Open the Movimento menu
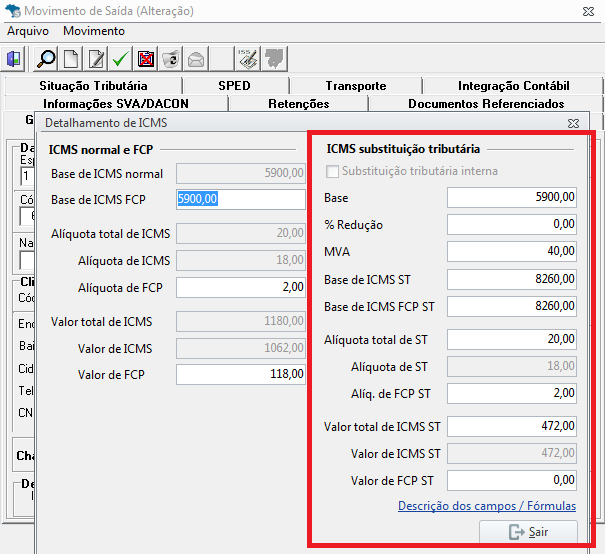 [x=94, y=31]
